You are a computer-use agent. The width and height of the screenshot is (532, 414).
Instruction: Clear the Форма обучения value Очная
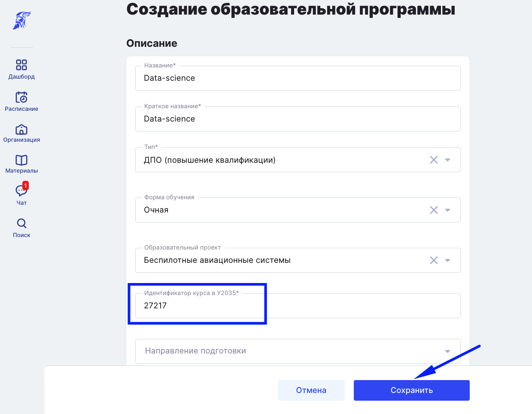pyautogui.click(x=434, y=210)
